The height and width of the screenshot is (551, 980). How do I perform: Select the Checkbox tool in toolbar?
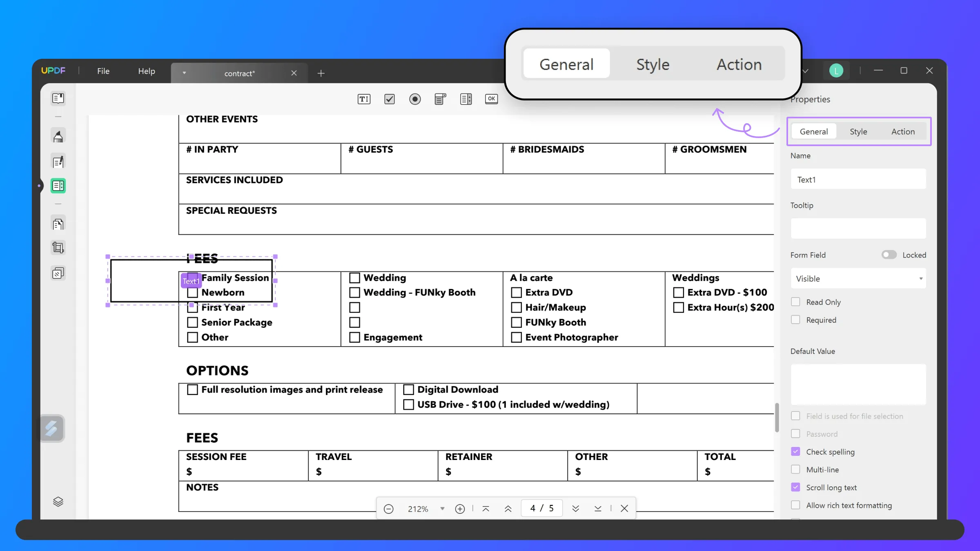[389, 99]
